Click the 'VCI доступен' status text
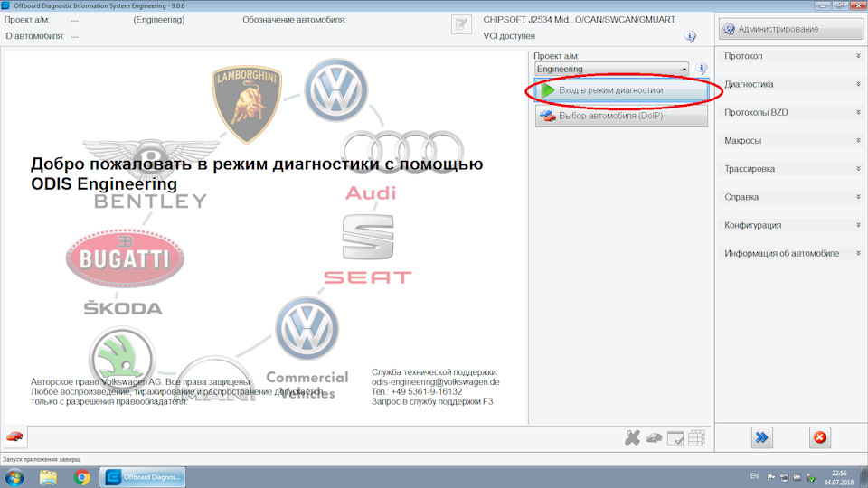 (509, 36)
